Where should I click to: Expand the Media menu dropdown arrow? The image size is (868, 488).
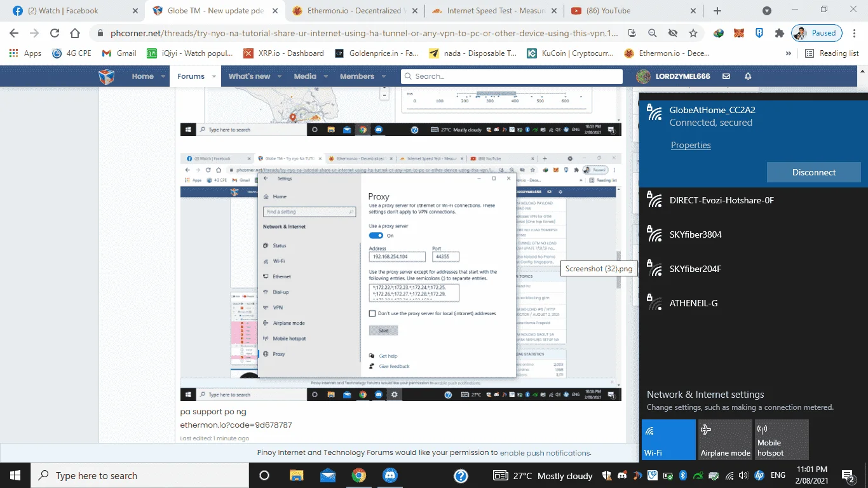click(x=325, y=76)
